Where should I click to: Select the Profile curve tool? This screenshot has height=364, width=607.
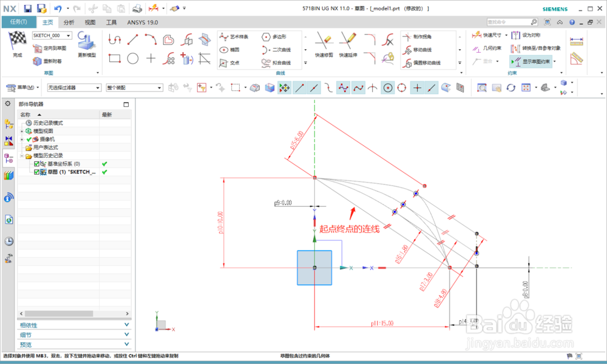tap(114, 39)
